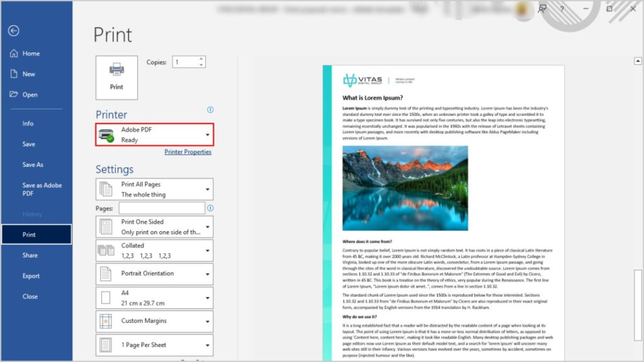The width and height of the screenshot is (644, 362).
Task: Click the printer info icon
Action: [210, 110]
